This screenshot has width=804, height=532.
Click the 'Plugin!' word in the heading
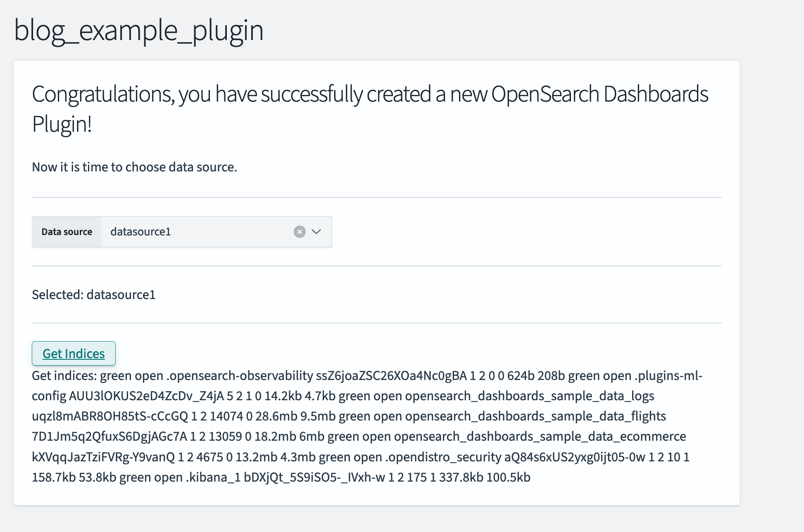(x=62, y=124)
